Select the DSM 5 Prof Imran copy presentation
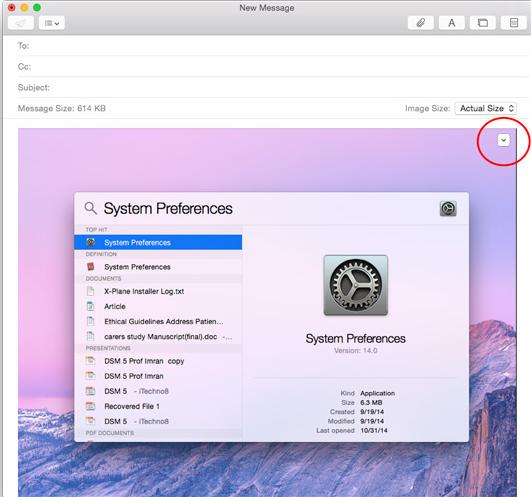The image size is (531, 497). point(158,361)
